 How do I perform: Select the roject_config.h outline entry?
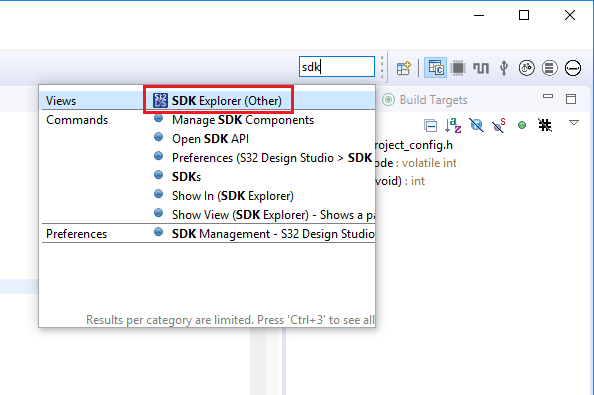tap(414, 145)
